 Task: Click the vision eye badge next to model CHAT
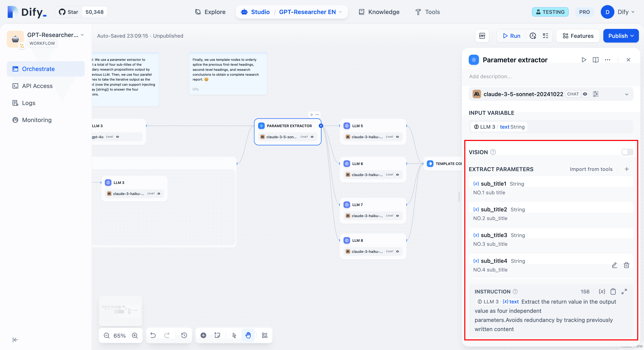click(x=585, y=94)
